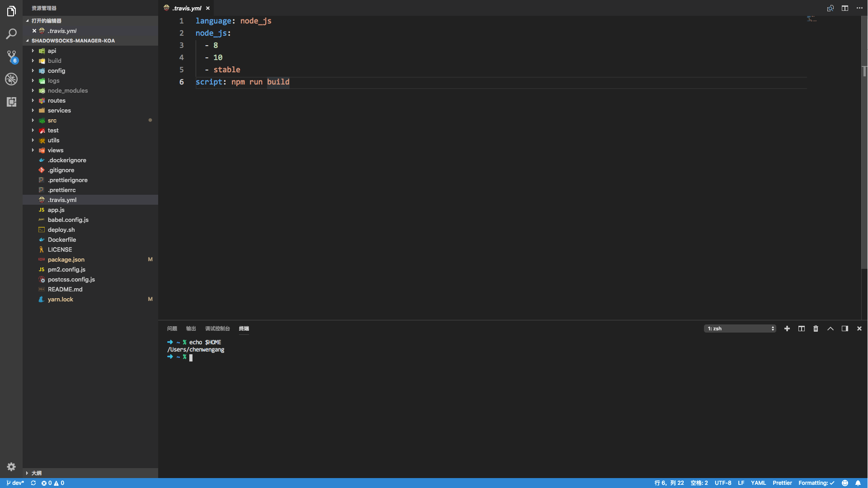868x488 pixels.
Task: Click the dev* branch indicator in the status bar
Action: tap(15, 483)
